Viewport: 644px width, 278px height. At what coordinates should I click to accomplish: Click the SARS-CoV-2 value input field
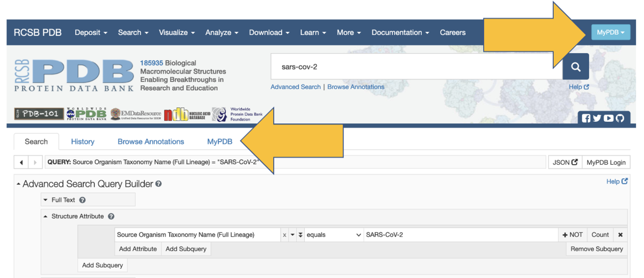[460, 235]
